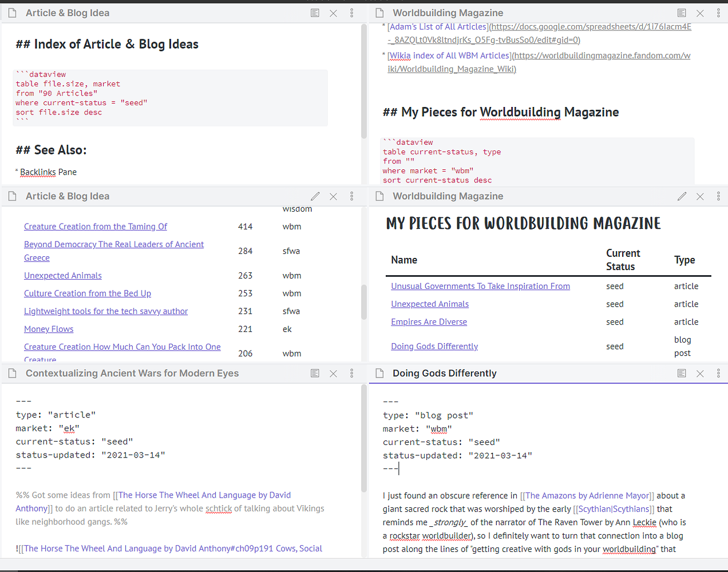Open the three-dot menu in Doing Gods Differently pane
This screenshot has width=728, height=572.
718,373
